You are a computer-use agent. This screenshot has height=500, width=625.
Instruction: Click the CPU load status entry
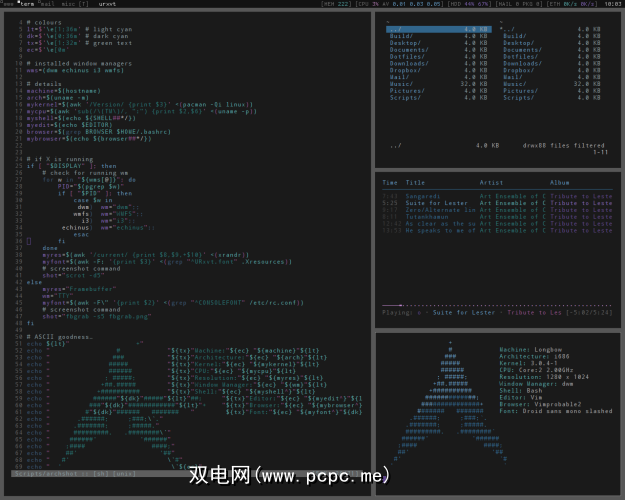pos(400,4)
